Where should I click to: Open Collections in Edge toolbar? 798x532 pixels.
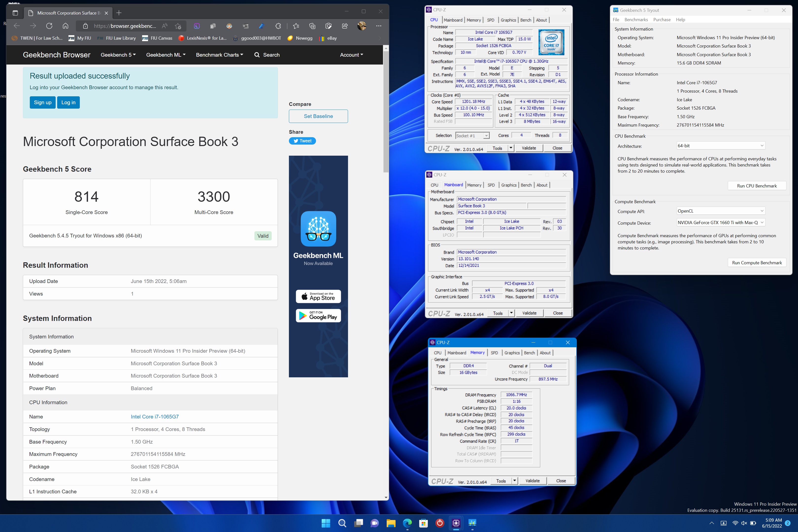(x=312, y=26)
